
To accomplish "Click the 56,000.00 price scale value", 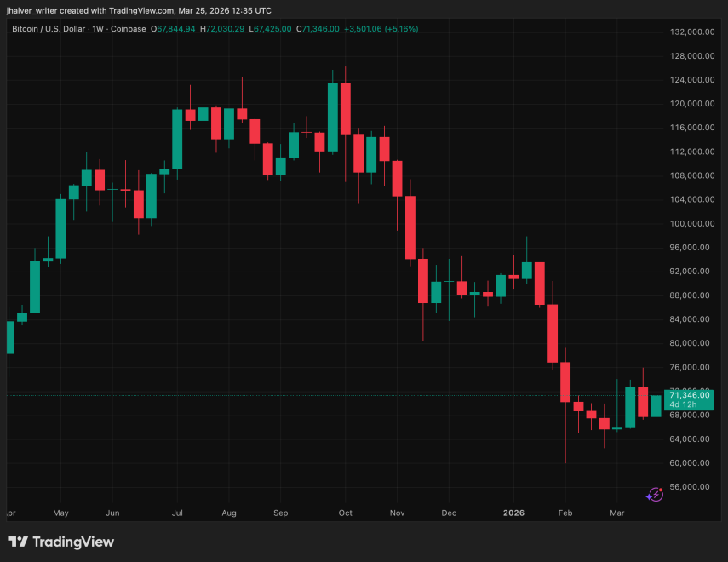I will pos(690,486).
